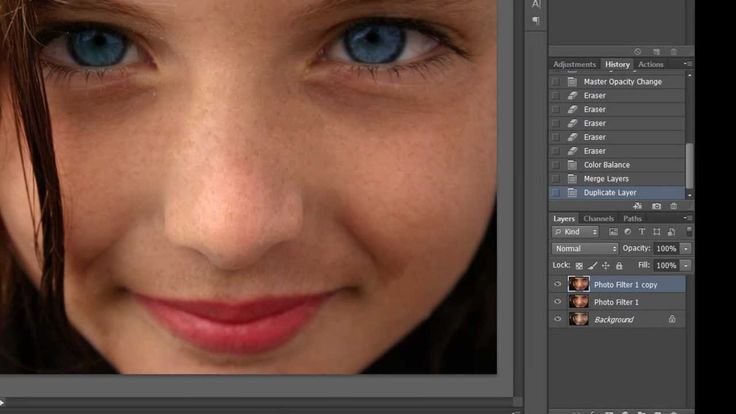Viewport: 736px width, 414px height.
Task: Create new document from current state
Action: [638, 206]
